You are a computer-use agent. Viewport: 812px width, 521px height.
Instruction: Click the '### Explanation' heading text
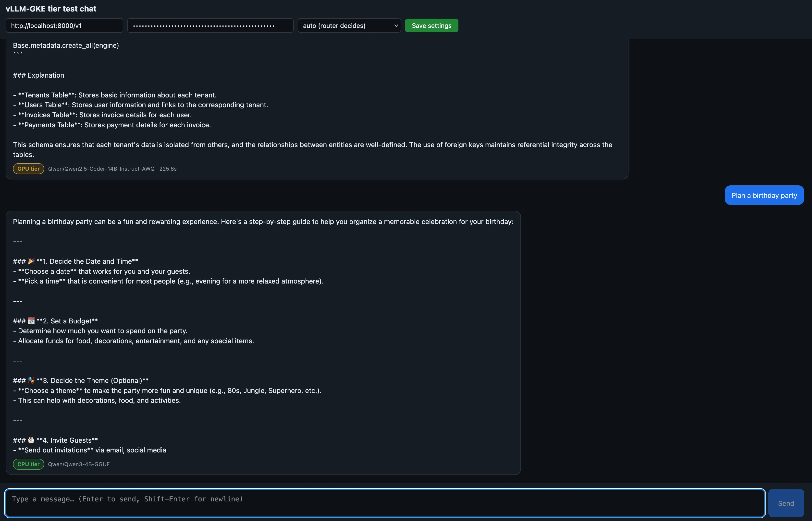tap(38, 75)
